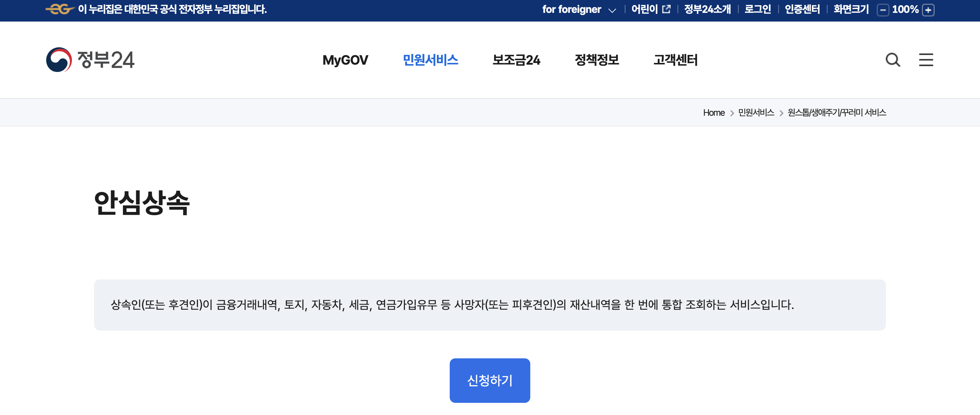This screenshot has width=980, height=415.
Task: Click the 정부24 logo
Action: coord(90,60)
